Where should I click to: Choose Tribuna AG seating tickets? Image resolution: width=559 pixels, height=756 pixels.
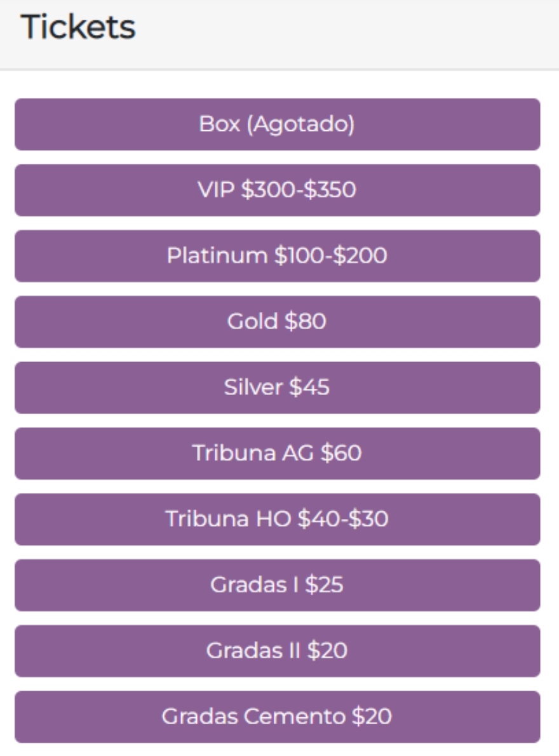pos(277,453)
